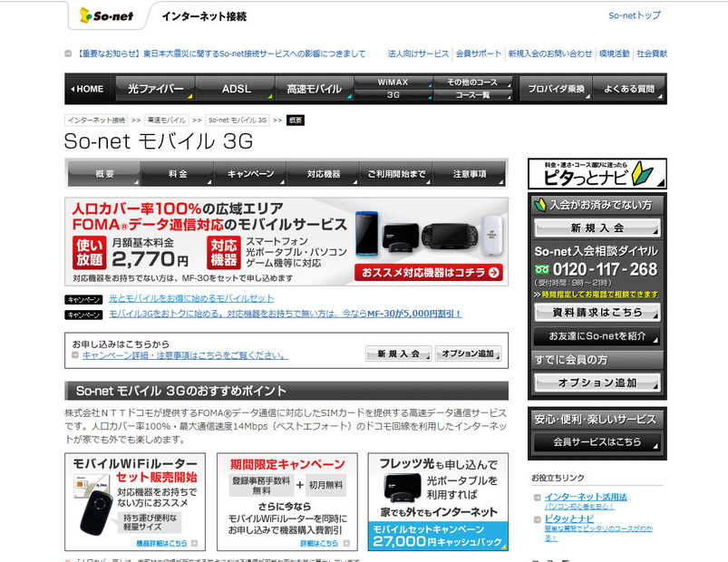Open モバイルWiFiルーター セット販売開始 card

pos(135,501)
